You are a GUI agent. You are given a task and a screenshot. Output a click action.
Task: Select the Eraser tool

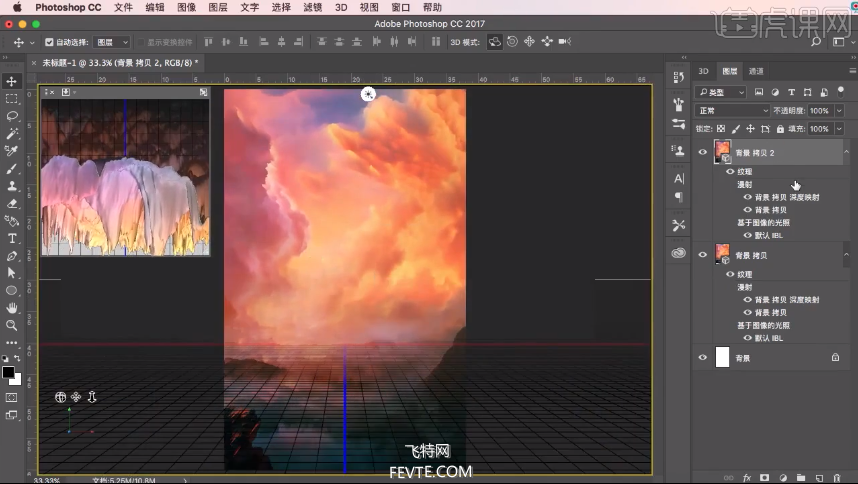coord(11,203)
